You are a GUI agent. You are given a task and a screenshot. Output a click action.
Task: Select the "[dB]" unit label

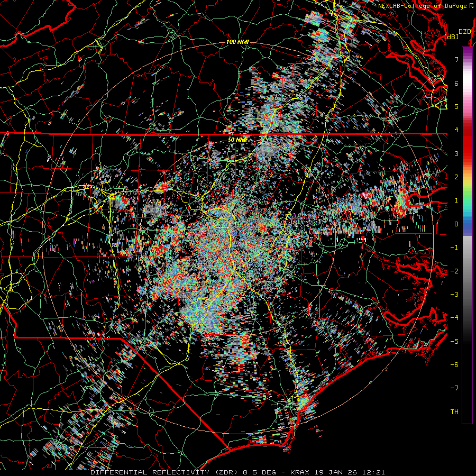pyautogui.click(x=452, y=37)
